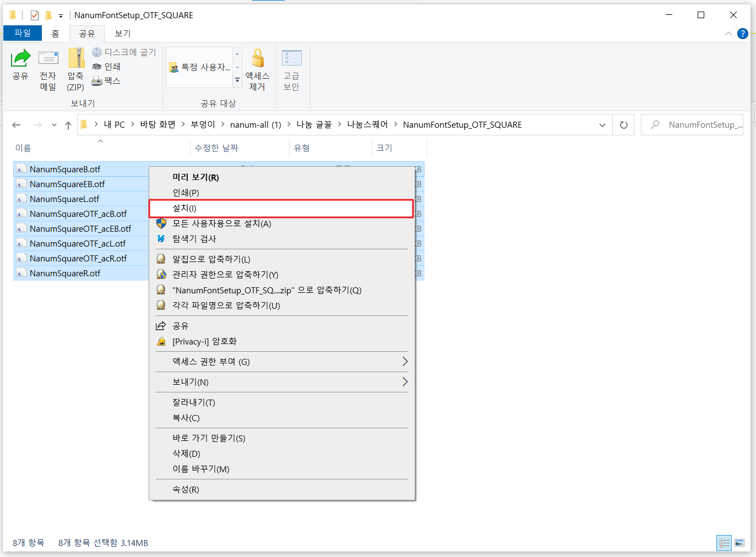Expand 내 PC breadcrumb chevron
The image size is (756, 557).
click(133, 125)
